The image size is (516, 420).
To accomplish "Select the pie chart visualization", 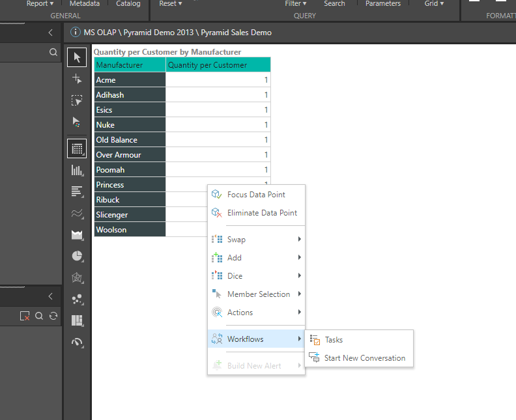I will pyautogui.click(x=77, y=256).
